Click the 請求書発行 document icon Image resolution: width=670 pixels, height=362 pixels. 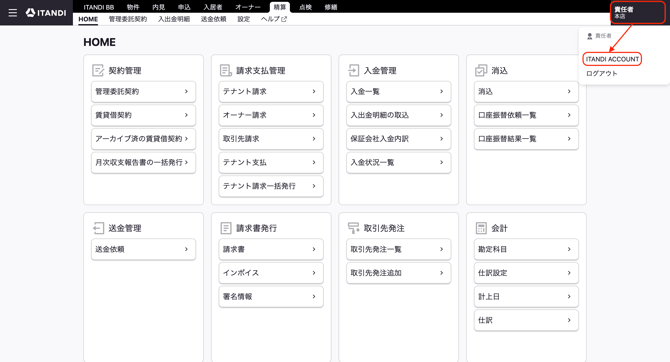[226, 228]
